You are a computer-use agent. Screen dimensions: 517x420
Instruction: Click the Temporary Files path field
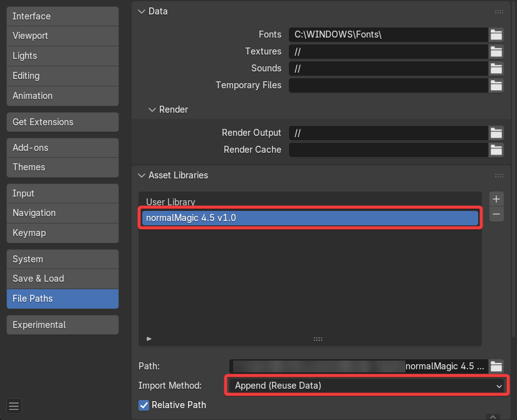[388, 85]
